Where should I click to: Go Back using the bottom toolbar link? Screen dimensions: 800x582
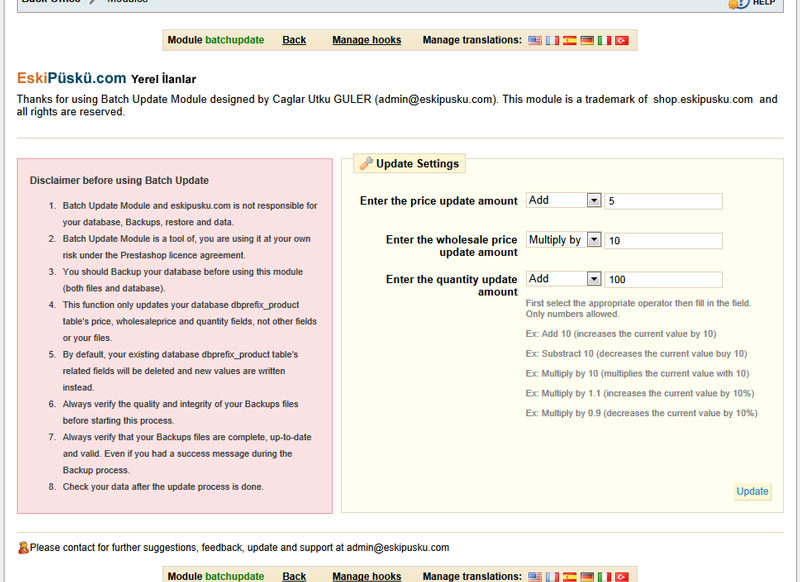[294, 576]
